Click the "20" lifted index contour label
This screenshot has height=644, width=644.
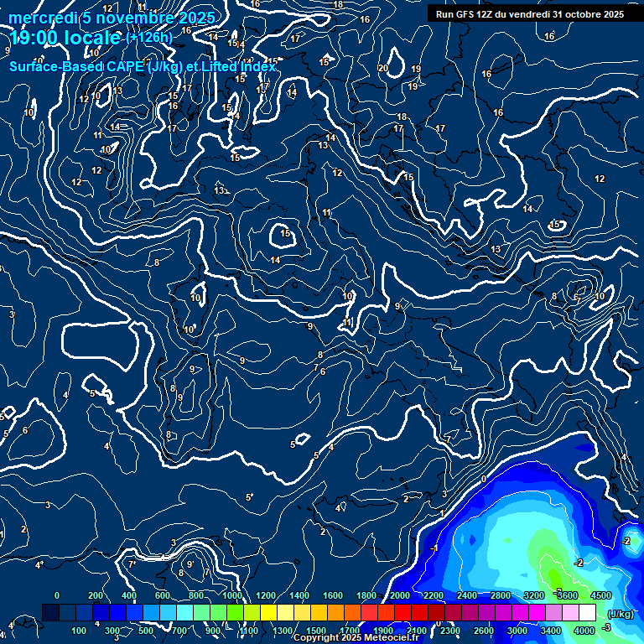(383, 69)
